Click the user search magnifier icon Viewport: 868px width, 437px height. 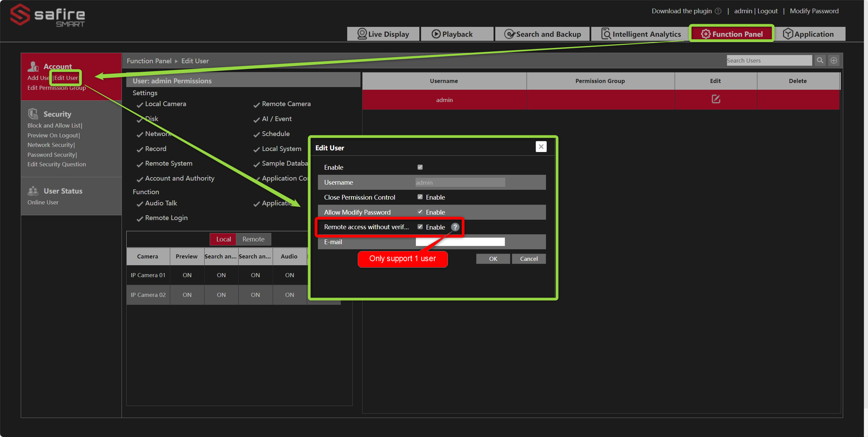click(820, 60)
